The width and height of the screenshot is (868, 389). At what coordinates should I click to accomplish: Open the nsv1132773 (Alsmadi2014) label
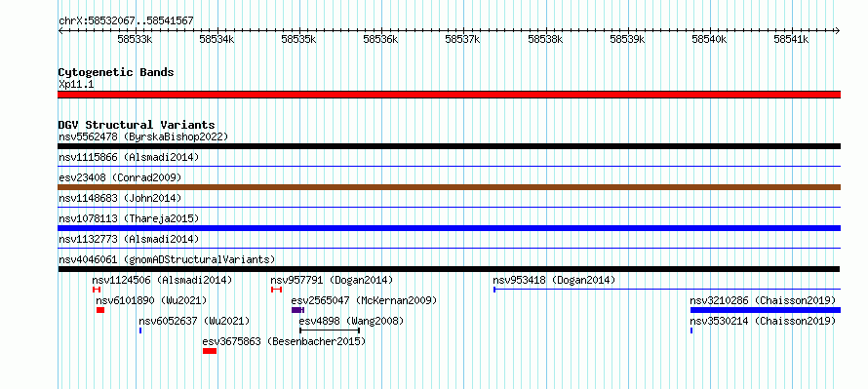[x=129, y=239]
